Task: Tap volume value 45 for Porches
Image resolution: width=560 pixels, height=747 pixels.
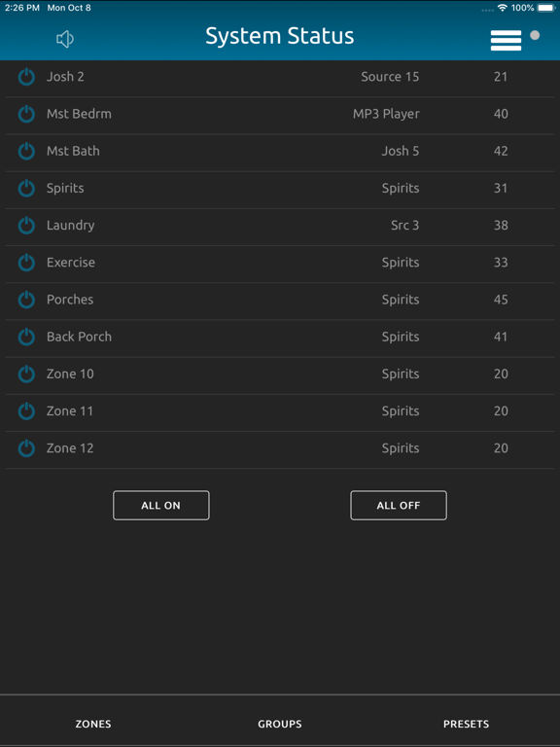Action: coord(501,300)
